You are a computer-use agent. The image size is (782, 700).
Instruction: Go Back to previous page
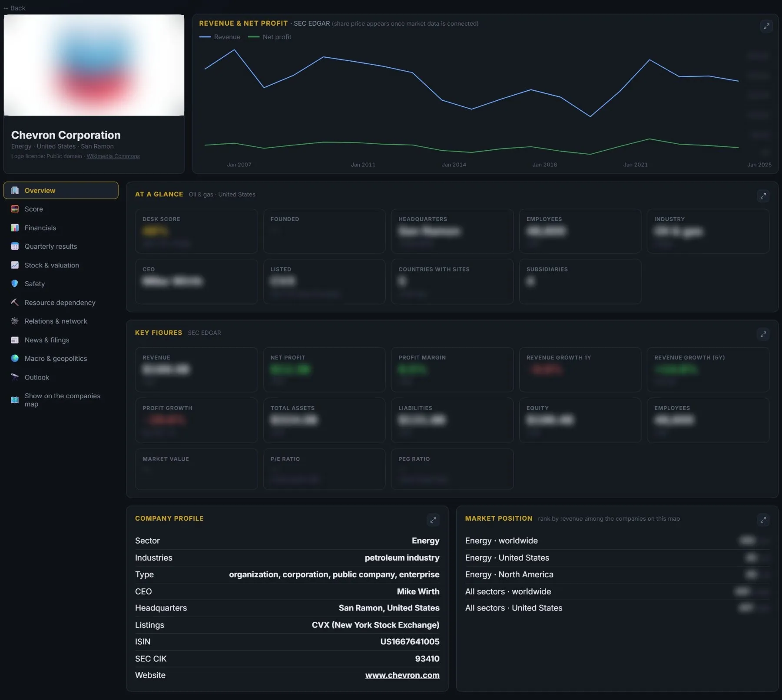[14, 8]
